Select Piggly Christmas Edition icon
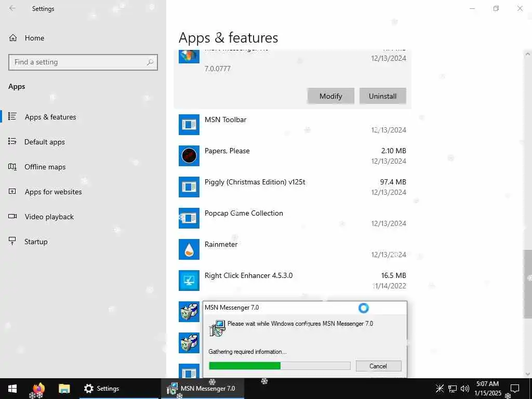The height and width of the screenshot is (399, 532). [x=189, y=187]
